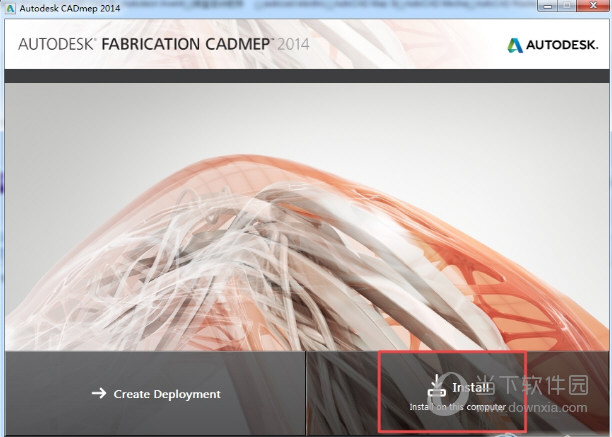The width and height of the screenshot is (612, 437).
Task: Click the title bar Autodesk app icon
Action: (9, 8)
